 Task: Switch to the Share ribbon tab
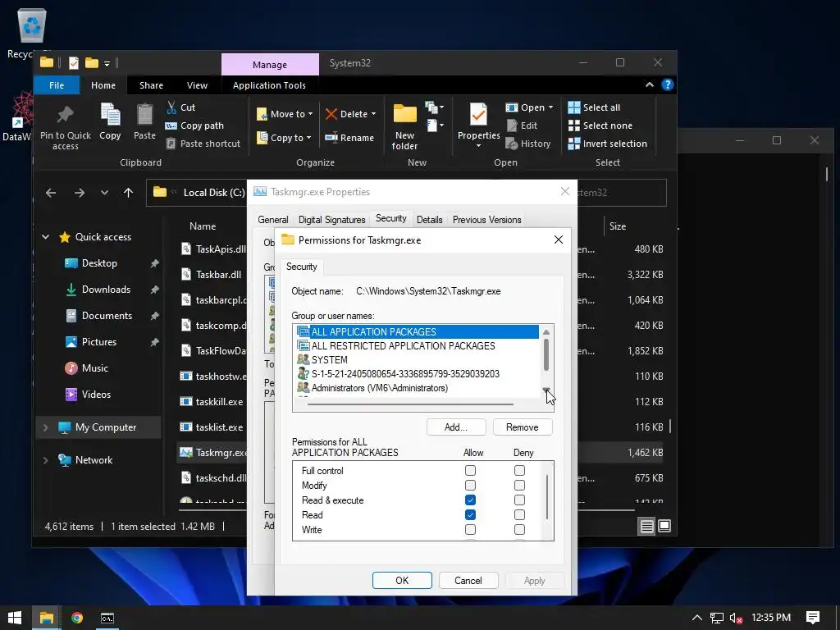pyautogui.click(x=151, y=85)
